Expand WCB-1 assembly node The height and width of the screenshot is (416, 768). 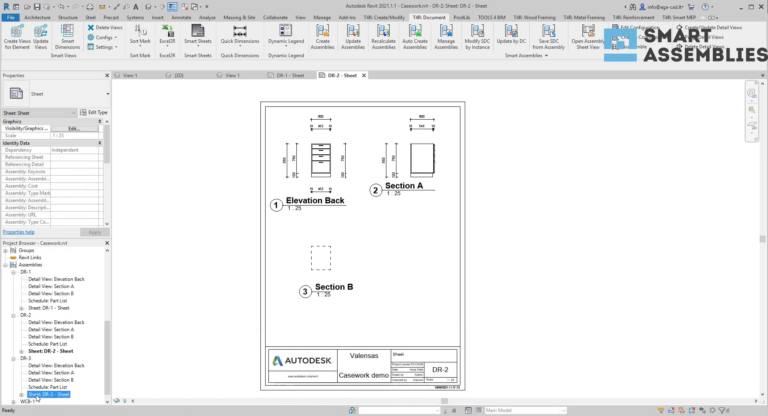(13, 402)
